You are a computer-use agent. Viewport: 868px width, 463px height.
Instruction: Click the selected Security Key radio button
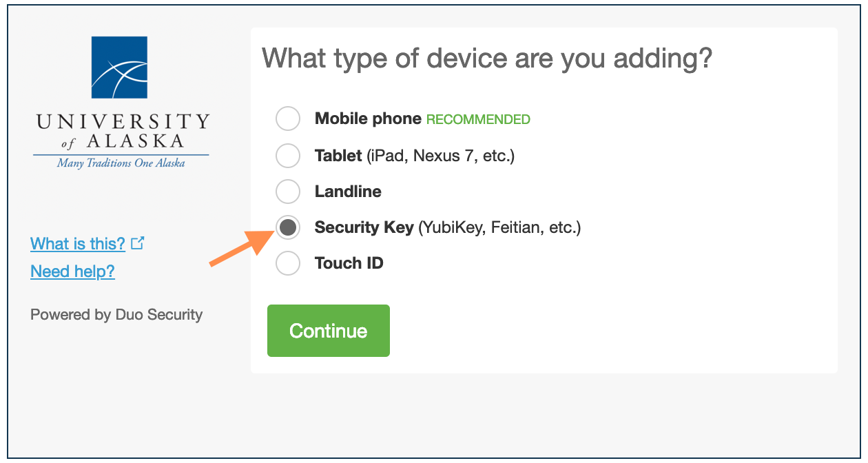288,227
